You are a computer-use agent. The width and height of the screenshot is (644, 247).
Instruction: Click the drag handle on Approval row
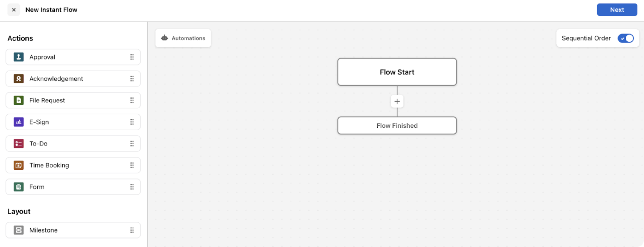pyautogui.click(x=132, y=57)
